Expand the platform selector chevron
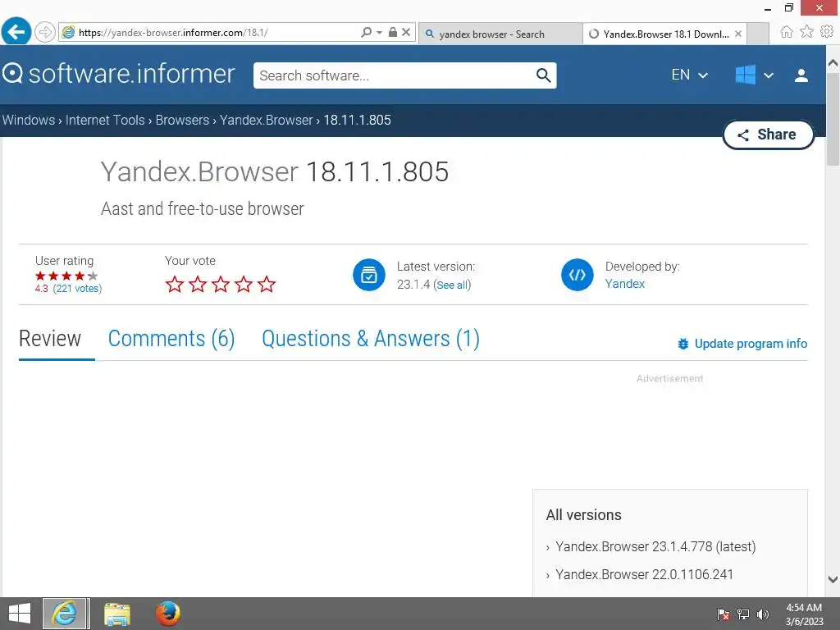This screenshot has width=840, height=630. 768,75
